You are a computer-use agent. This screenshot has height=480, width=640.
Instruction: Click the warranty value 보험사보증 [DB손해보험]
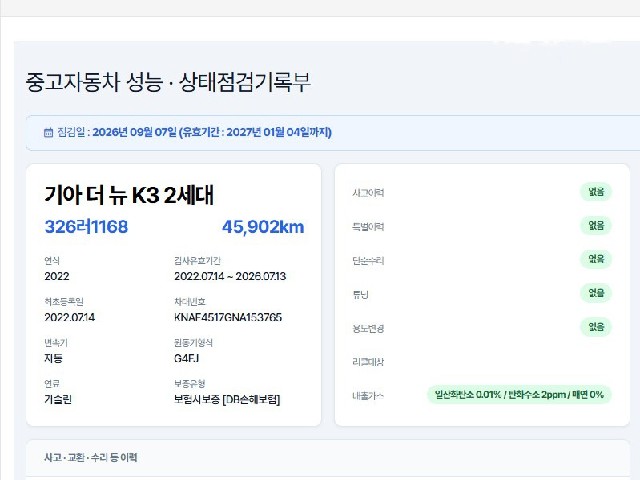point(227,399)
